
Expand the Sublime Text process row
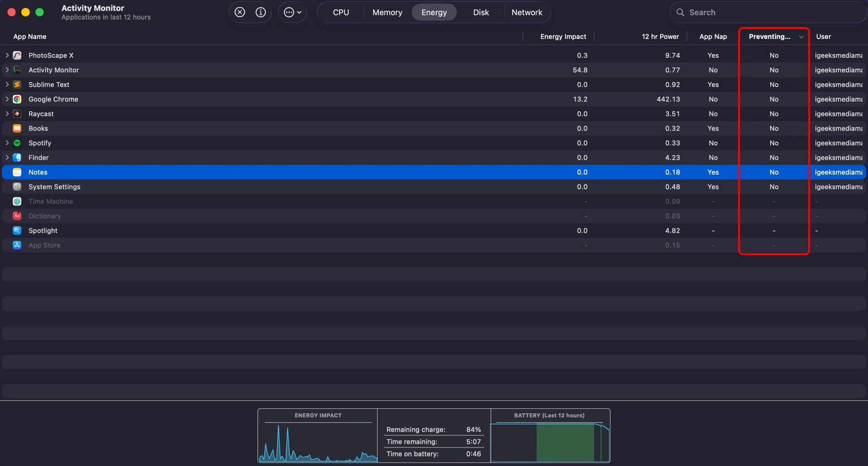pyautogui.click(x=7, y=84)
